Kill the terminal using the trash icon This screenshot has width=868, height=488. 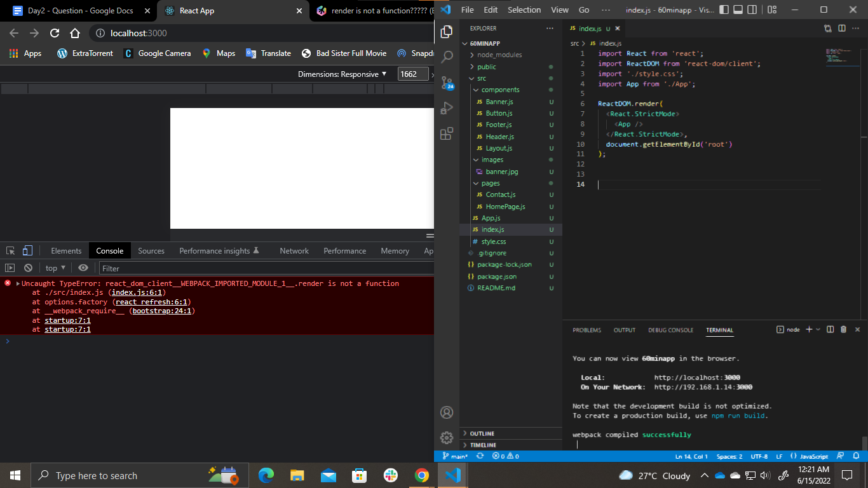pos(843,329)
